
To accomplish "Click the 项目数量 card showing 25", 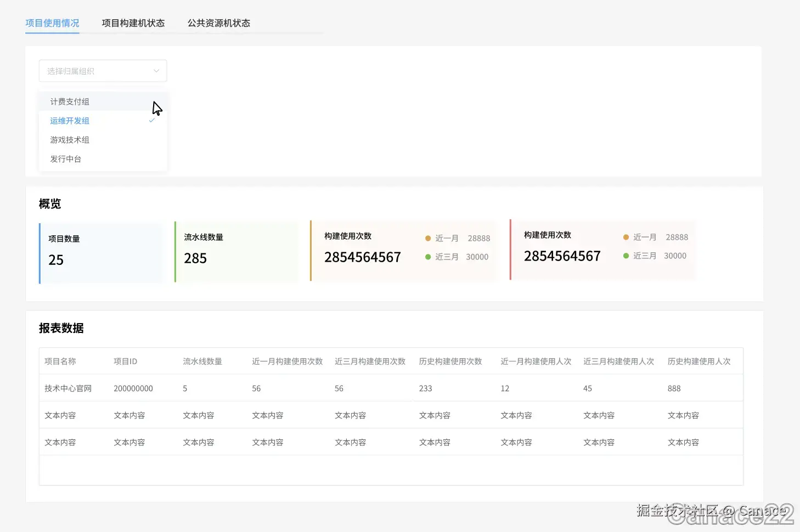I will [x=101, y=253].
